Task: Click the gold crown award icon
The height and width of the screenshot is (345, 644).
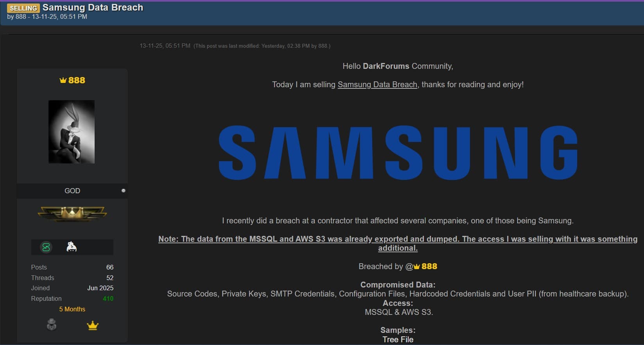Action: click(93, 325)
